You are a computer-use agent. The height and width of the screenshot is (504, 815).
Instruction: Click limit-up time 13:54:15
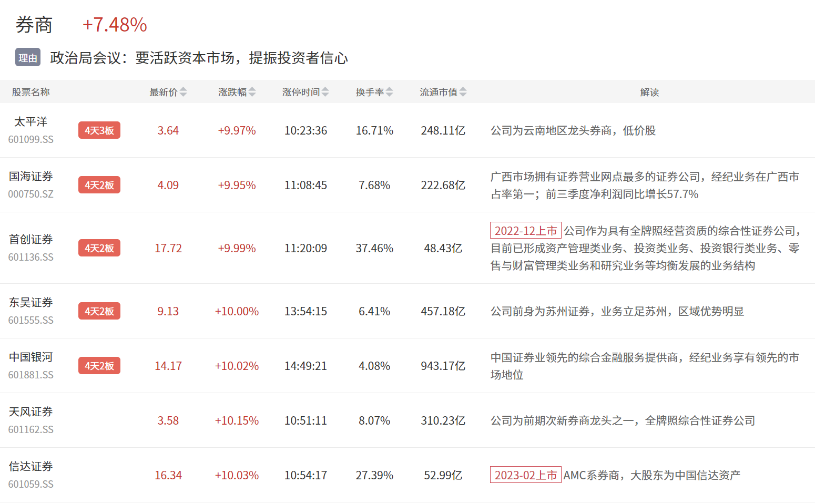coord(305,311)
